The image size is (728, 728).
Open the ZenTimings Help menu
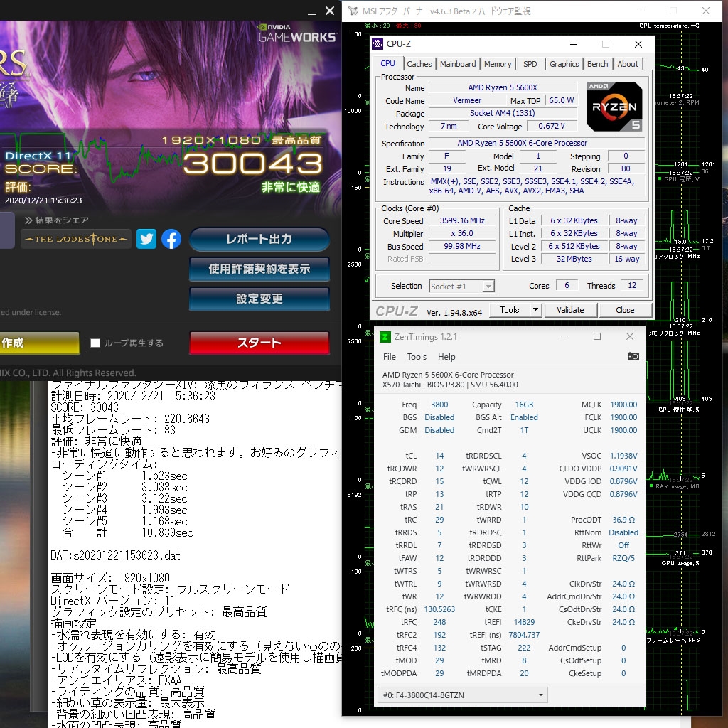[446, 357]
